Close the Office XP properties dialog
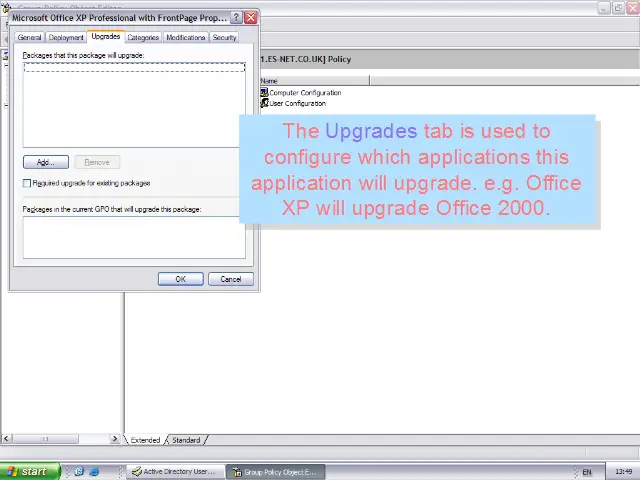This screenshot has width=640, height=480. click(x=250, y=18)
